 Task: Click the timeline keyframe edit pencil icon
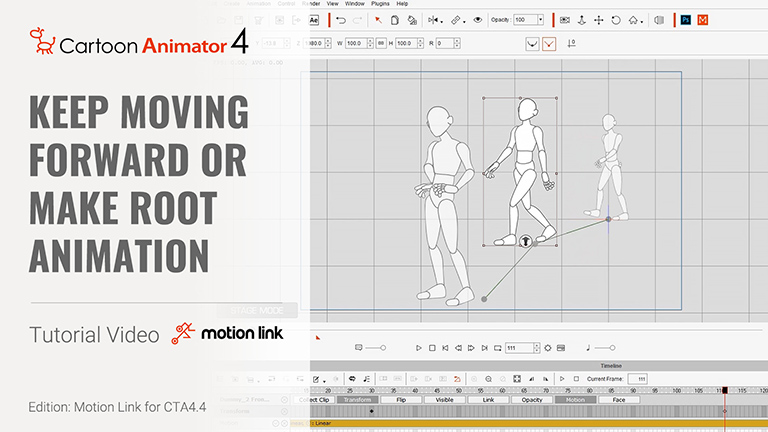(x=316, y=379)
